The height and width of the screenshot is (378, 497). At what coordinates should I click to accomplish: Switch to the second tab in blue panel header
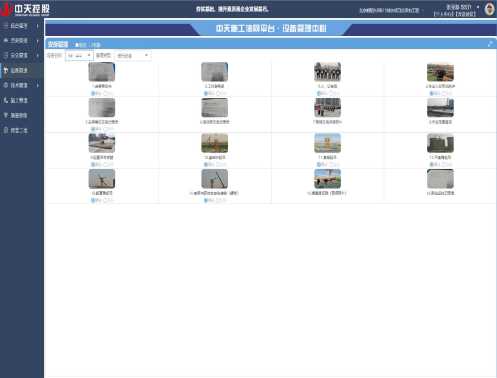tap(95, 45)
